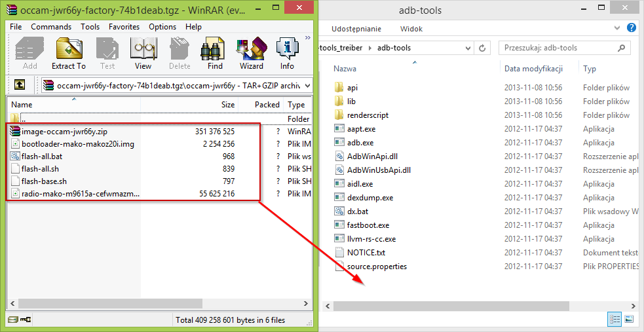Launch the Wizard toolbar tool

(252, 53)
